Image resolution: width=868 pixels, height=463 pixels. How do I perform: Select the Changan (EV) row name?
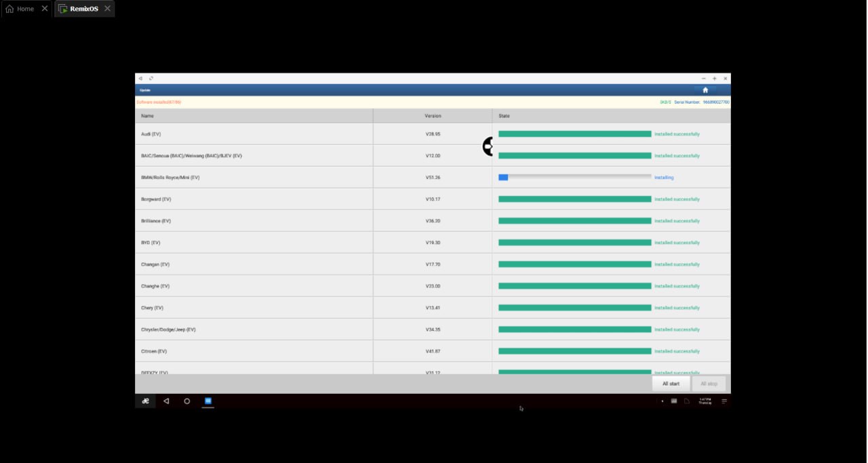coord(155,264)
